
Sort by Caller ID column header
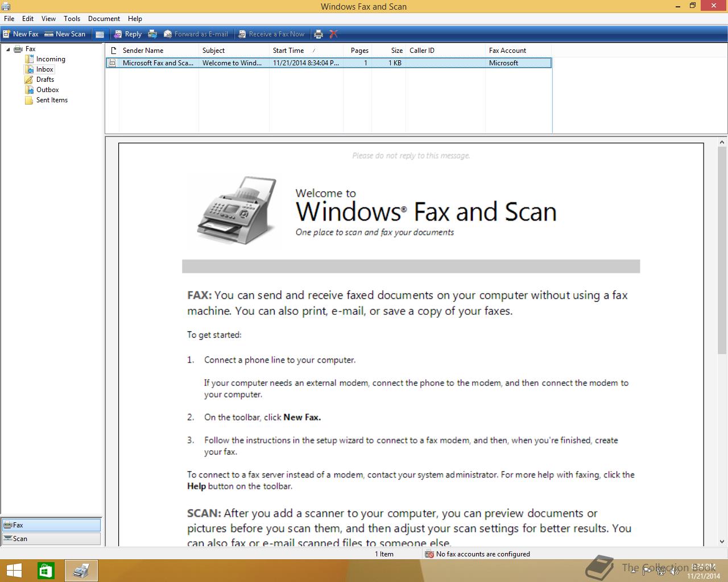tap(445, 51)
